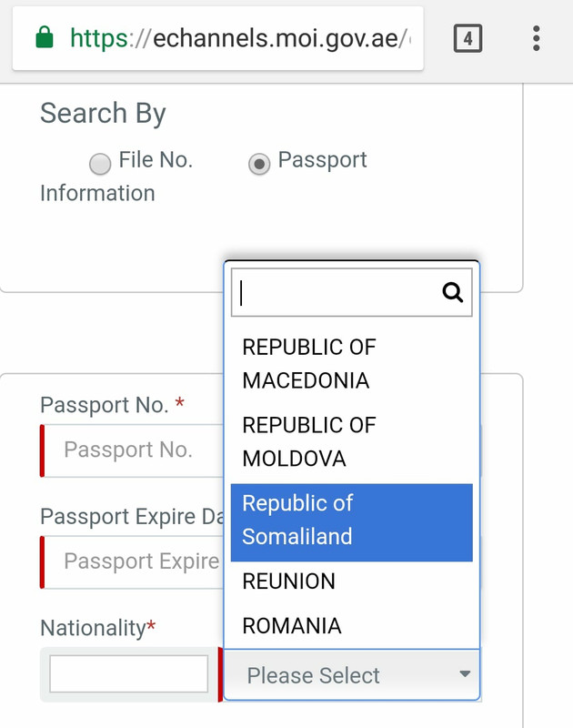
Task: Tap the green padlock security icon
Action: (x=45, y=37)
